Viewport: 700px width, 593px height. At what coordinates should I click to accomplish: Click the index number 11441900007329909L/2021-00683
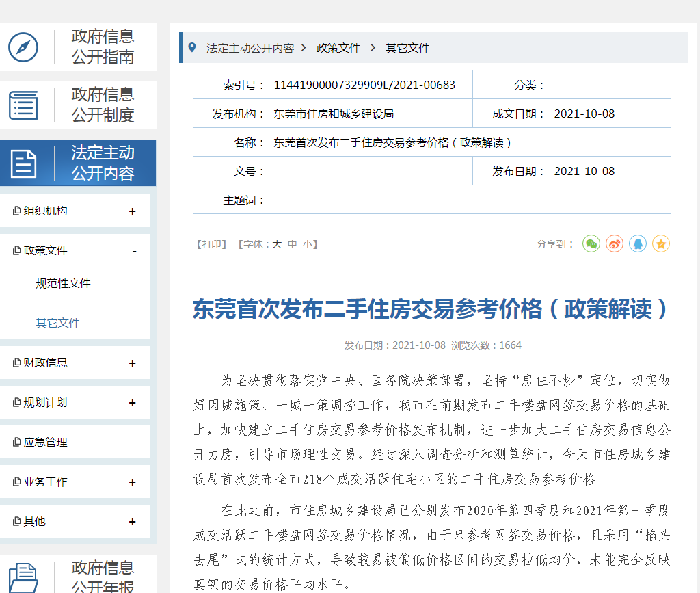pyautogui.click(x=364, y=85)
